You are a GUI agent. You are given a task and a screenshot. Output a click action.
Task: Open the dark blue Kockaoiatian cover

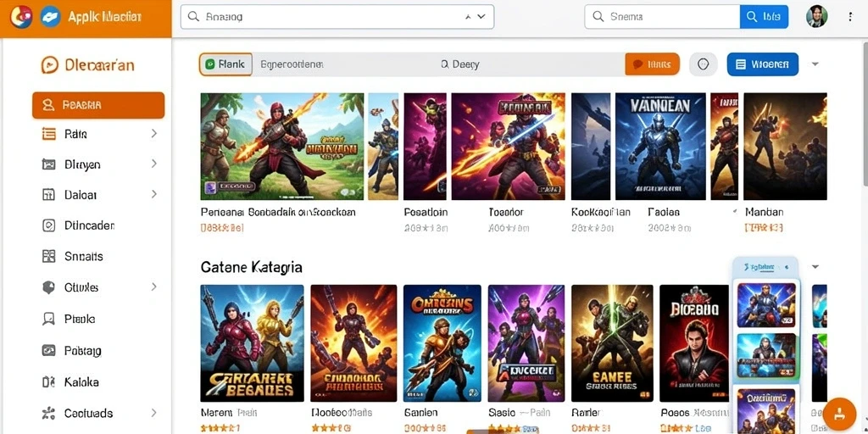[591, 146]
